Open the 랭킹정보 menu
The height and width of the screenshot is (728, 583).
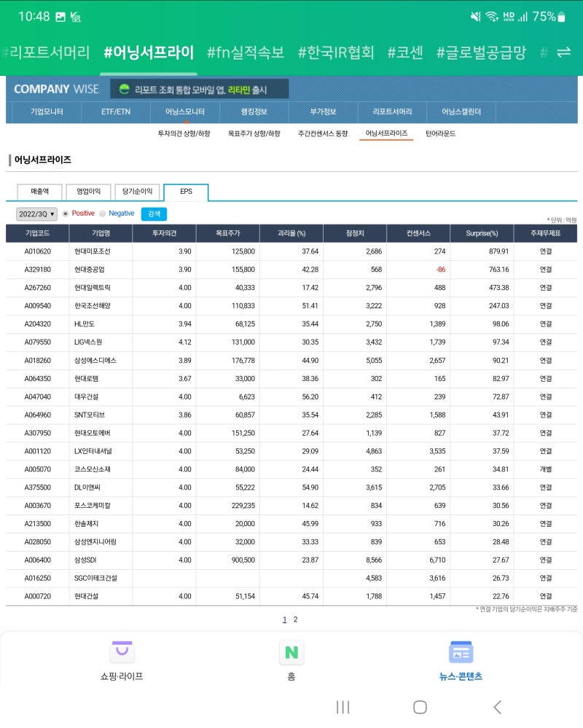254,112
